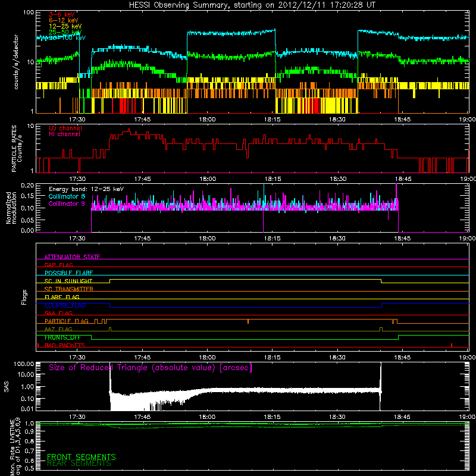Click the 'ECLIPSE FLAG' label
476x476 pixels.
tap(65, 305)
